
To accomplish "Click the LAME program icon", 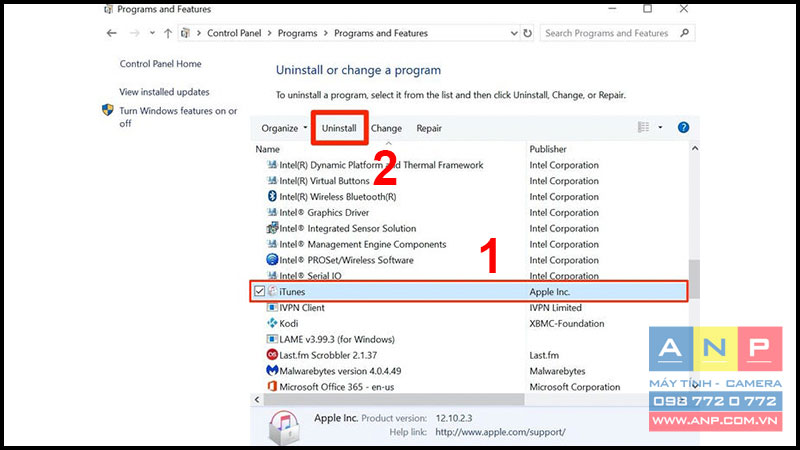I will click(272, 339).
